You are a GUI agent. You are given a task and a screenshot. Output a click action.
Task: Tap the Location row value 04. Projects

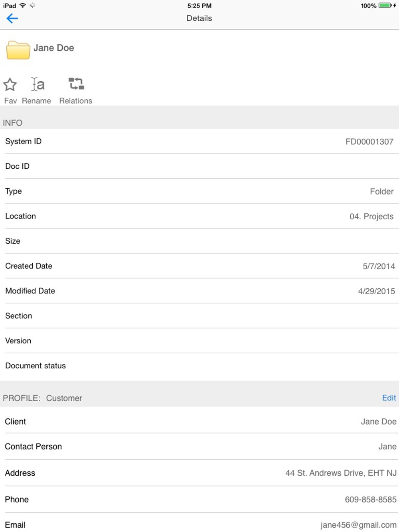point(371,217)
